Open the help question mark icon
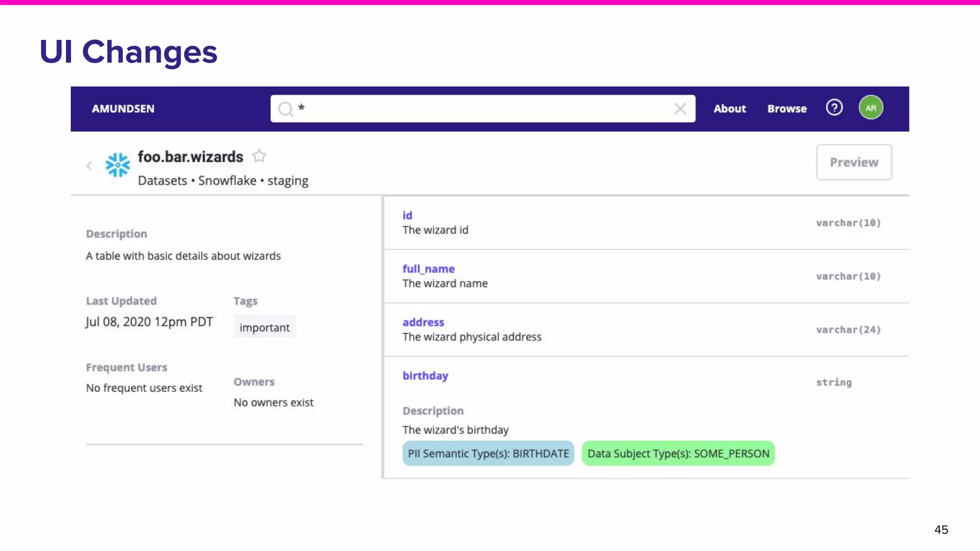The image size is (980, 551). (x=834, y=108)
